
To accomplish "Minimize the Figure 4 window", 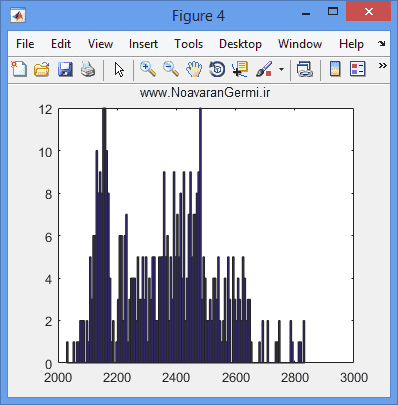I will click(x=306, y=13).
